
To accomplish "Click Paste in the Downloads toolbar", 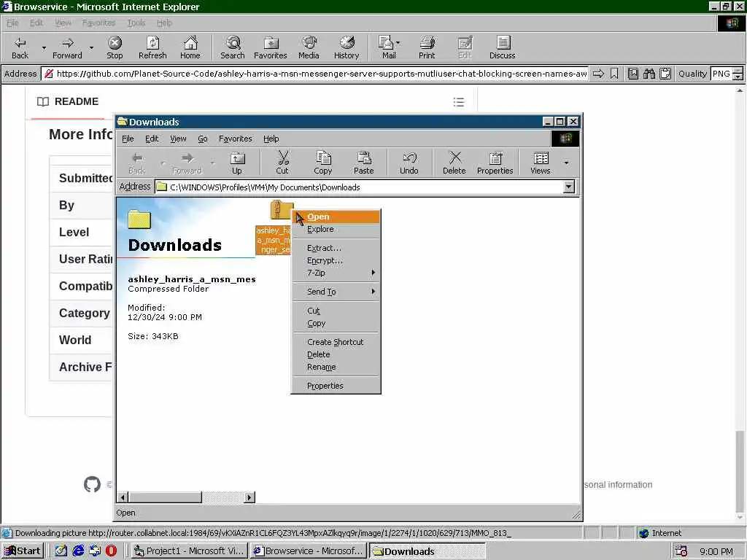I will tap(363, 163).
